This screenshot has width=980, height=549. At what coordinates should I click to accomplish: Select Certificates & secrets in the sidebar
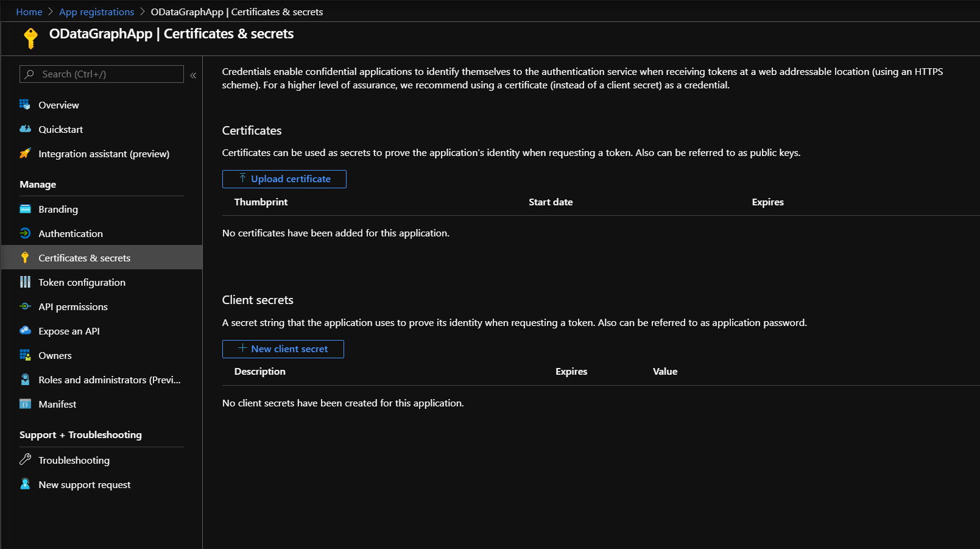point(102,258)
